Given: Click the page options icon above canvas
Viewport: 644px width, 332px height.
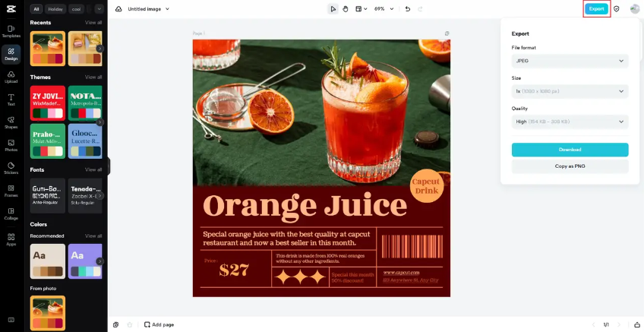Looking at the screenshot, I should pyautogui.click(x=447, y=33).
